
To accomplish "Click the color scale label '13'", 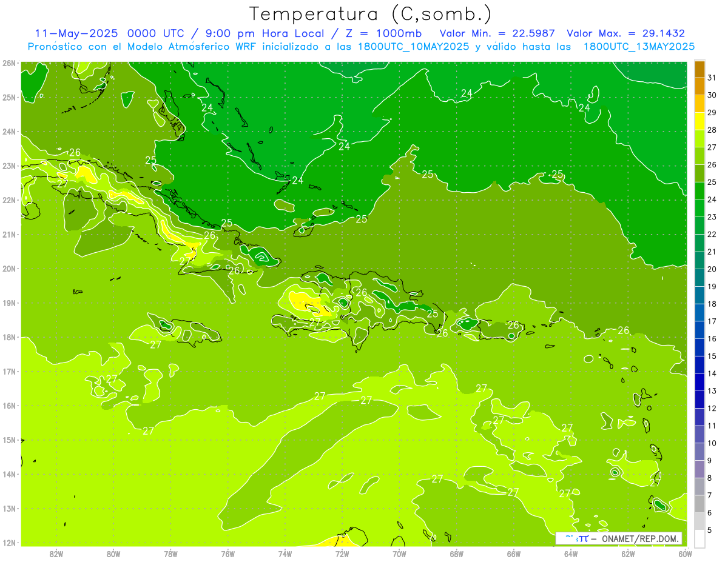I will (712, 390).
